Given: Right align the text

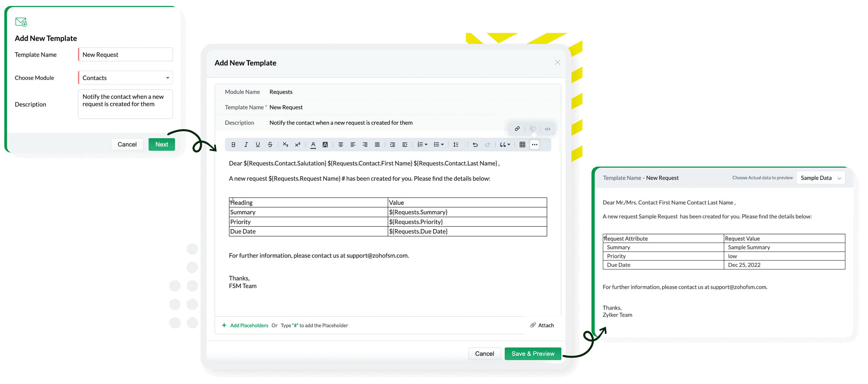Looking at the screenshot, I should point(365,145).
